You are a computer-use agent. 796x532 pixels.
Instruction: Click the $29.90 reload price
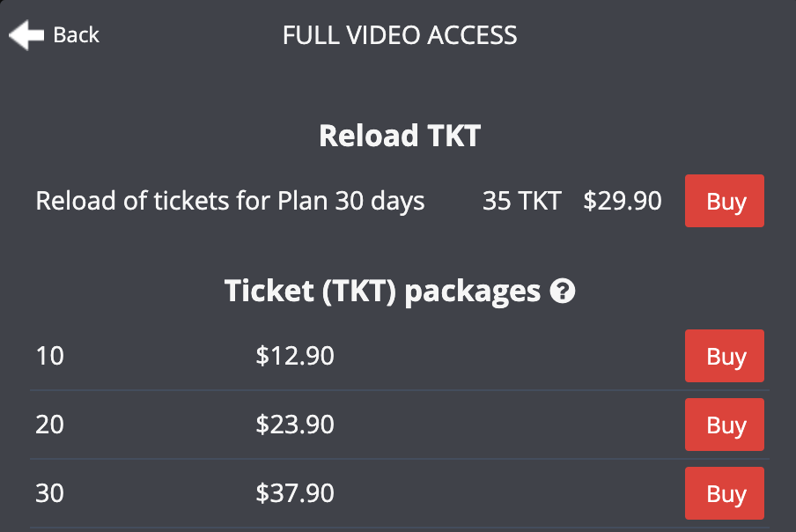pos(623,201)
